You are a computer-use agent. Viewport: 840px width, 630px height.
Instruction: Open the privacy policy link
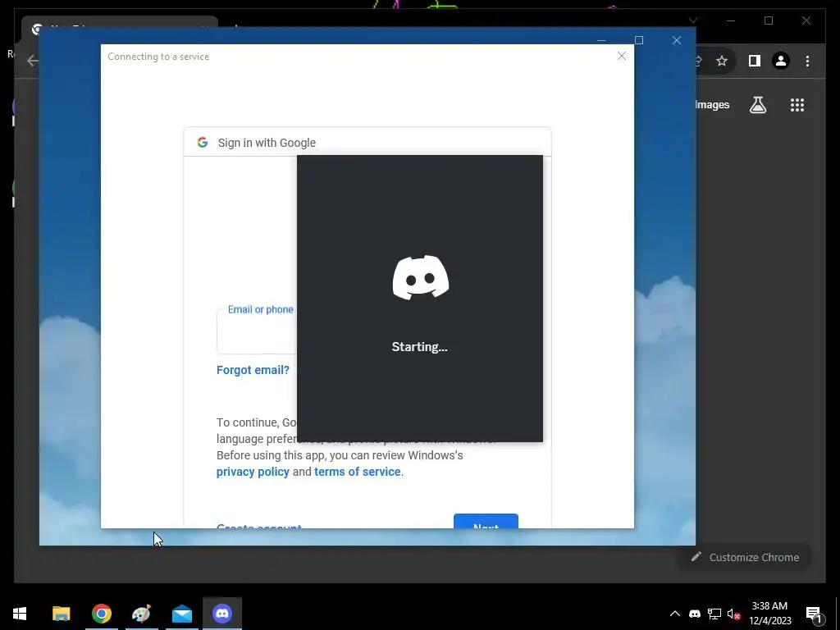pyautogui.click(x=253, y=472)
